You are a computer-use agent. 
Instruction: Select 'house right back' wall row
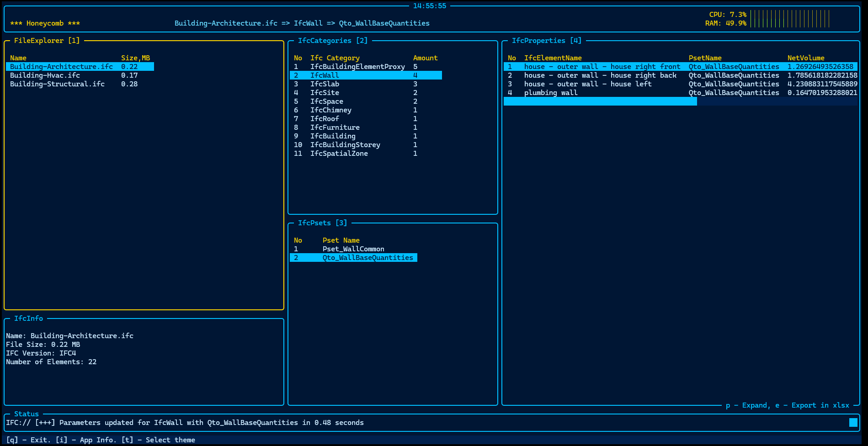(x=680, y=75)
